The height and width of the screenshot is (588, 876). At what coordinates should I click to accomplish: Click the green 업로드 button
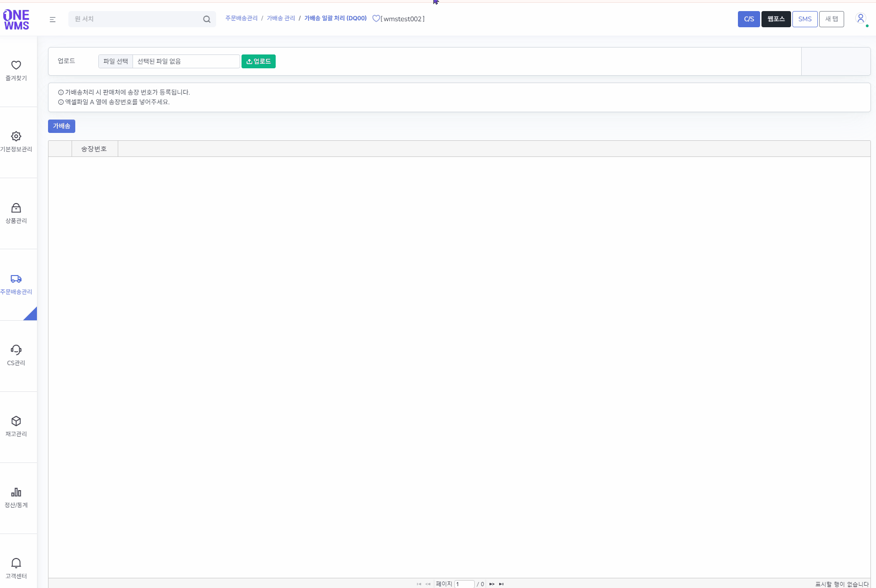coord(259,61)
